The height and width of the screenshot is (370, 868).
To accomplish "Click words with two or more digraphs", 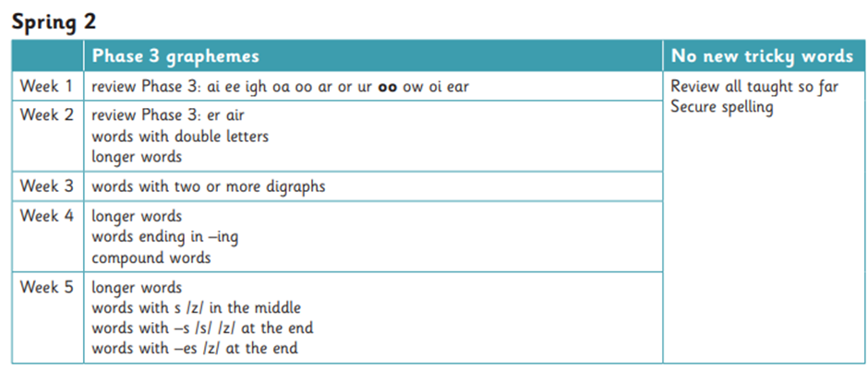I will tap(208, 186).
